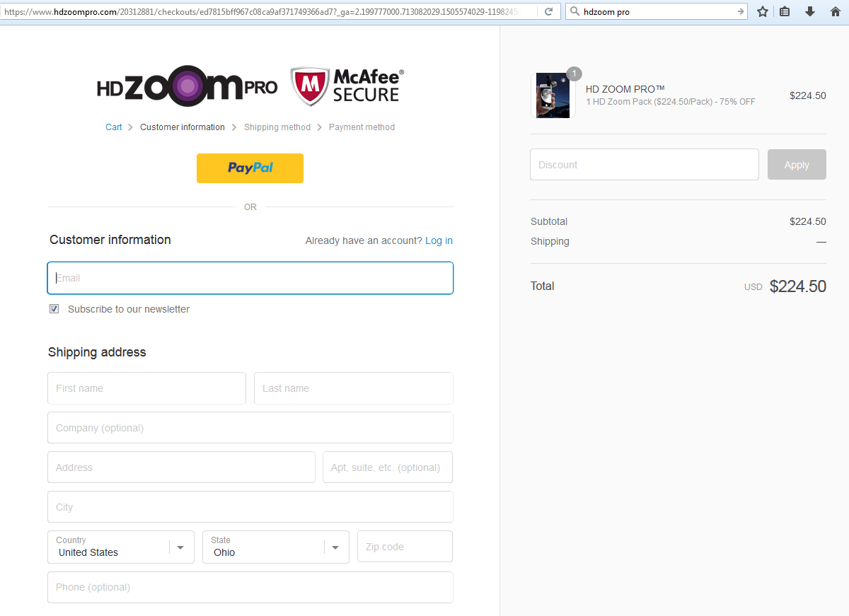The height and width of the screenshot is (616, 849).
Task: Select the Payment method breadcrumb step
Action: (362, 127)
